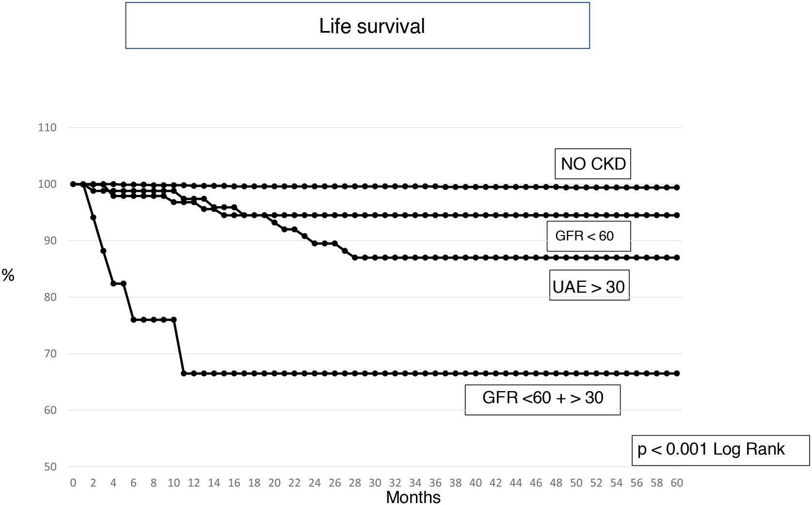The image size is (812, 505).
Task: Click the "Life survival" chart title box
Action: point(357,26)
